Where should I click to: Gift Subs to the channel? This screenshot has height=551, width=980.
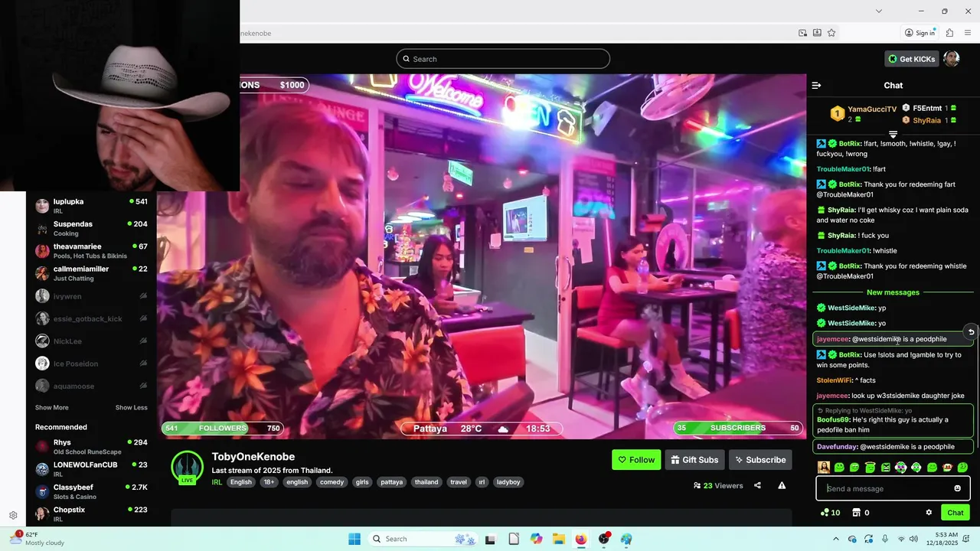[x=694, y=460]
